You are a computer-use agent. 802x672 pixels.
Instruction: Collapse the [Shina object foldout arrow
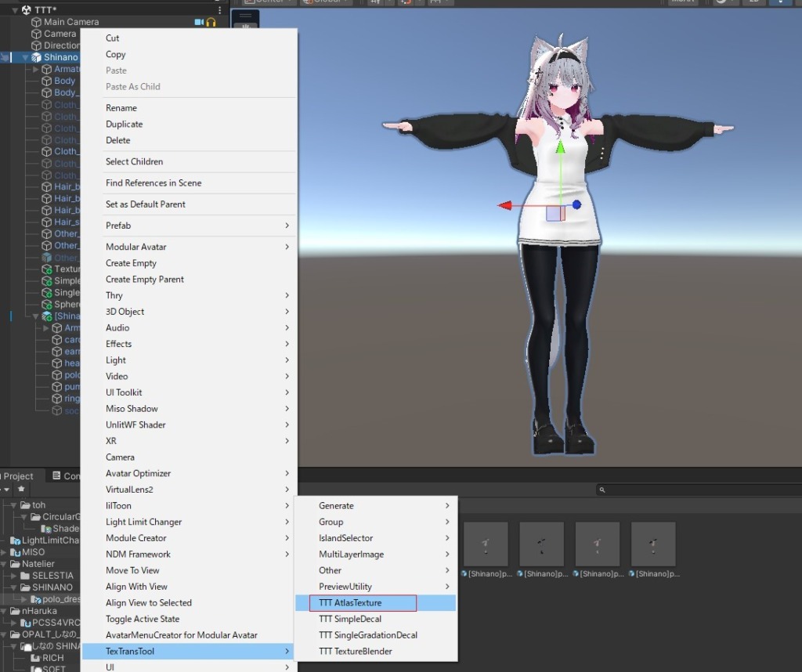[x=35, y=316]
